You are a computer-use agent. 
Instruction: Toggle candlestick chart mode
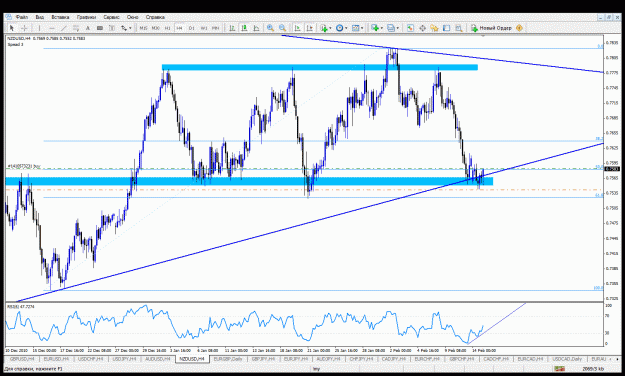[x=244, y=28]
